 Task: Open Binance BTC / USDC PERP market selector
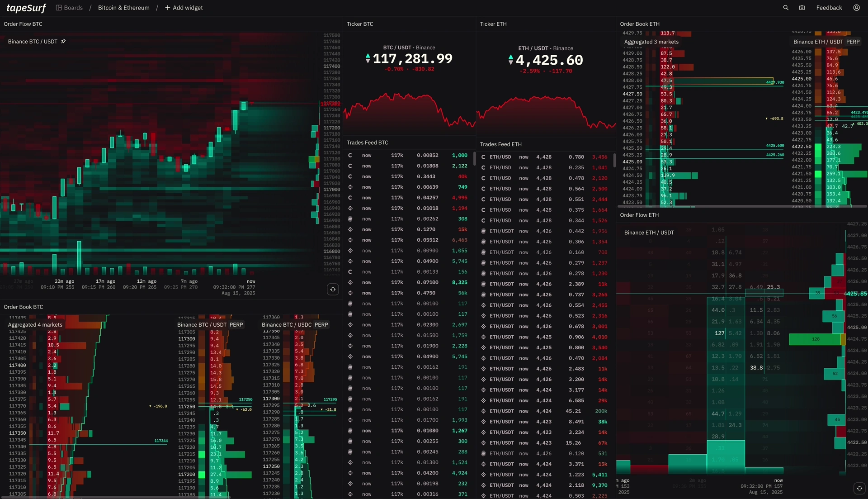point(295,325)
